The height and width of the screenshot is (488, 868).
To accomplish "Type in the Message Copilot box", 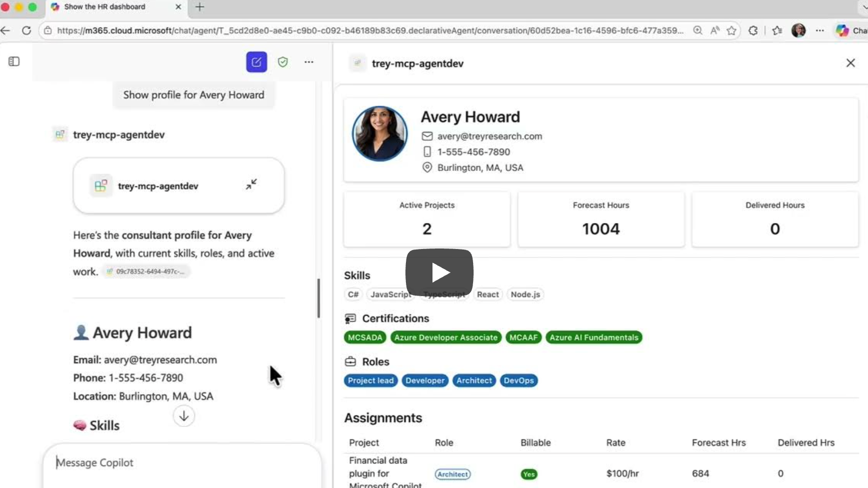I will click(x=182, y=463).
